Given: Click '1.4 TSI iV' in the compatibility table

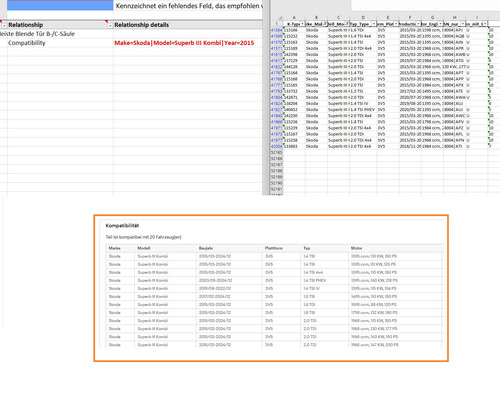Looking at the screenshot, I should pos(312,288).
